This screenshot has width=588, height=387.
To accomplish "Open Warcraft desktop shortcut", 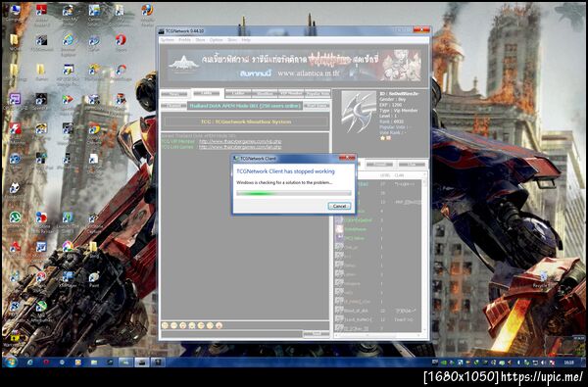I will (16, 338).
